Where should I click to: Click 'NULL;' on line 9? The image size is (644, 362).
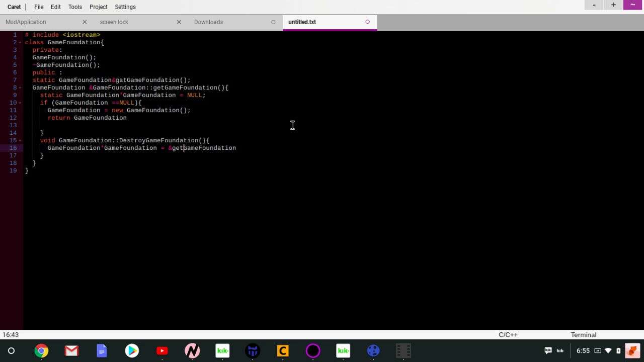196,95
